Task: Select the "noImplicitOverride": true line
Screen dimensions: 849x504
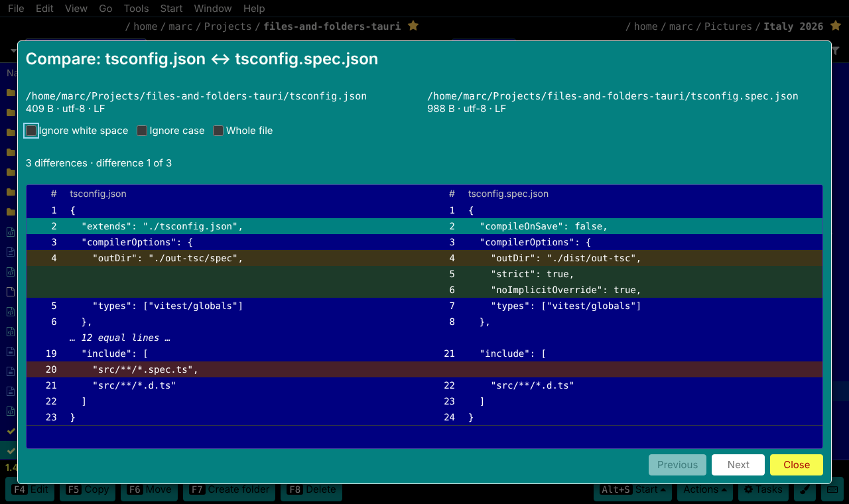Action: [623, 290]
